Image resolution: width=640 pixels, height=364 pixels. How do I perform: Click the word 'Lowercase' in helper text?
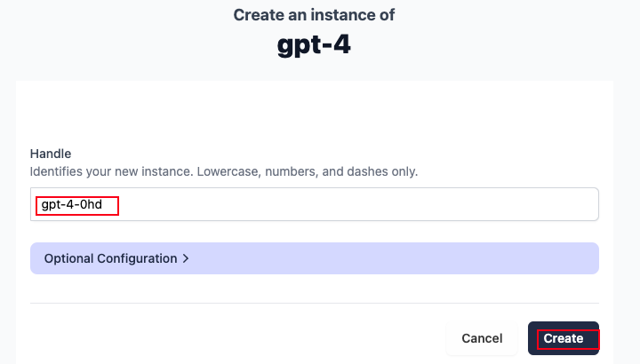235,170
